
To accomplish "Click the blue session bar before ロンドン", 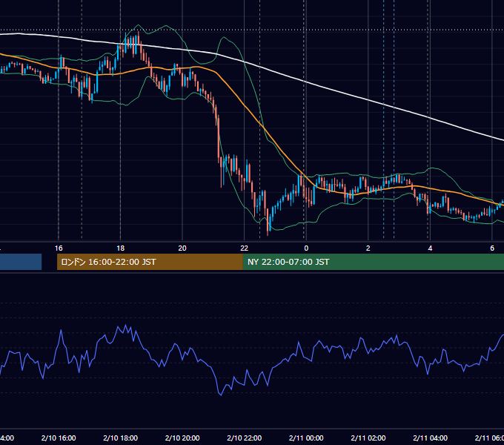I will point(21,262).
